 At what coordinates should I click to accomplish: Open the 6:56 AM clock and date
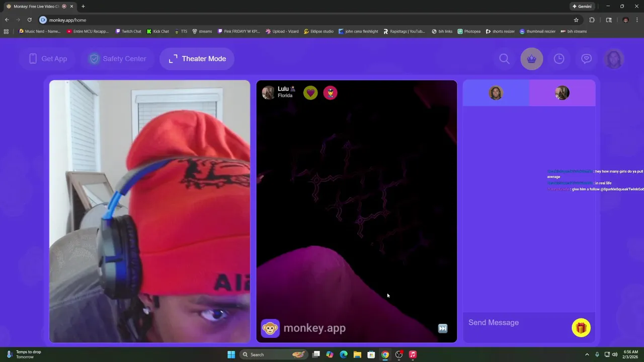630,354
